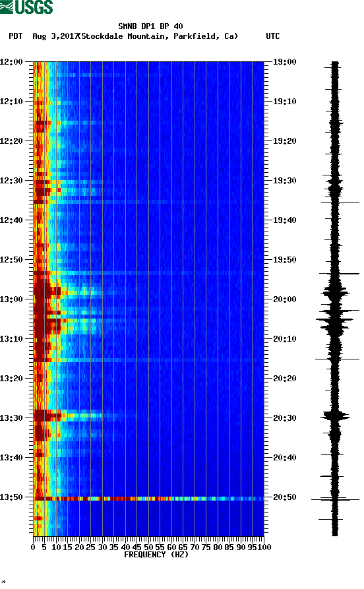The image size is (364, 589).
Task: Click the seismogram burst near 20:00 UTC
Action: click(335, 292)
